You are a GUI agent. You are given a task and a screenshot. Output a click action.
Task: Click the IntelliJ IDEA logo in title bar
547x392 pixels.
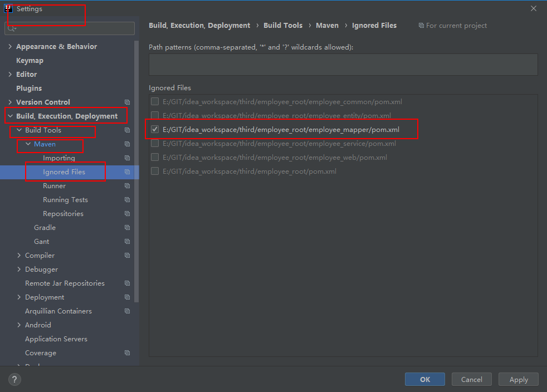click(8, 9)
